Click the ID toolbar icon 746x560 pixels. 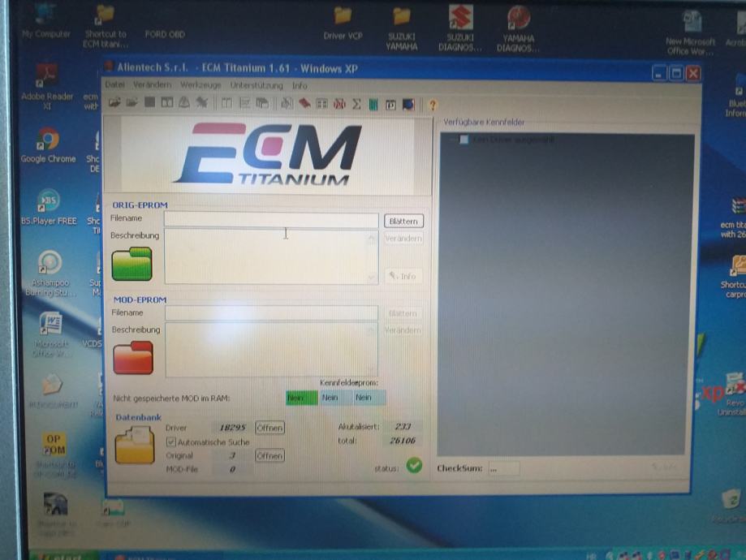tap(390, 104)
